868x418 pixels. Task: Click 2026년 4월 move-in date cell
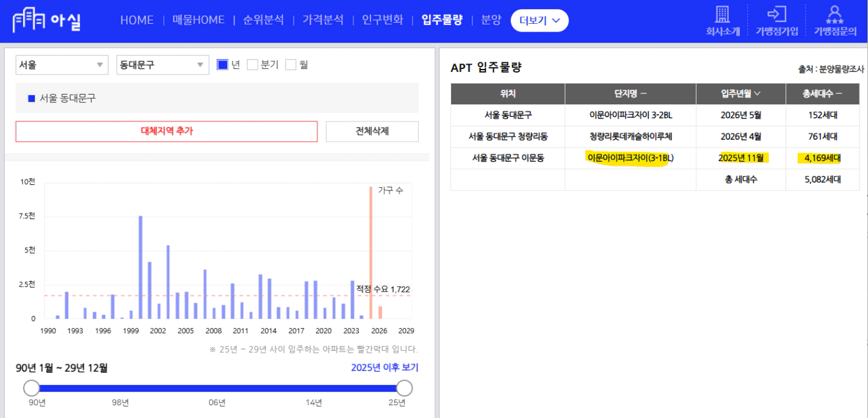pyautogui.click(x=741, y=137)
